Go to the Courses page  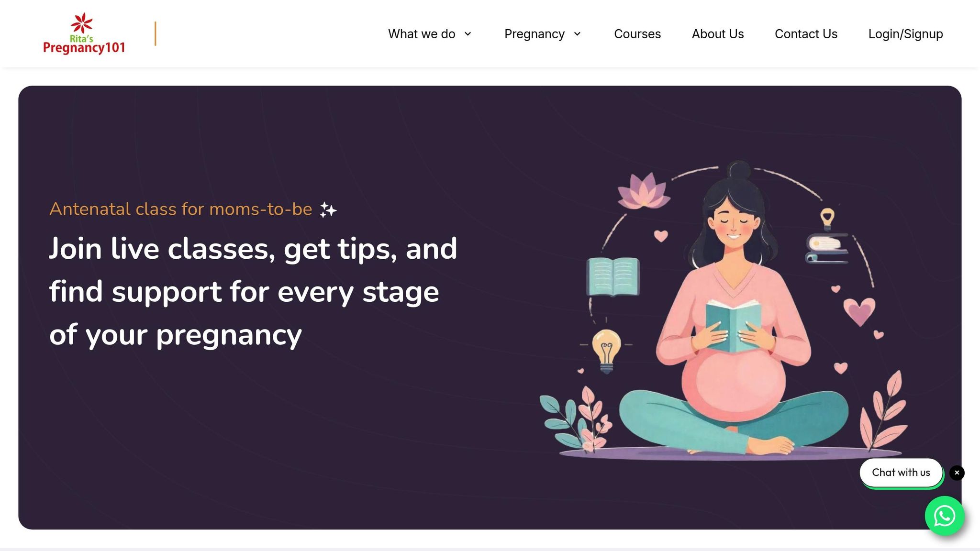637,34
